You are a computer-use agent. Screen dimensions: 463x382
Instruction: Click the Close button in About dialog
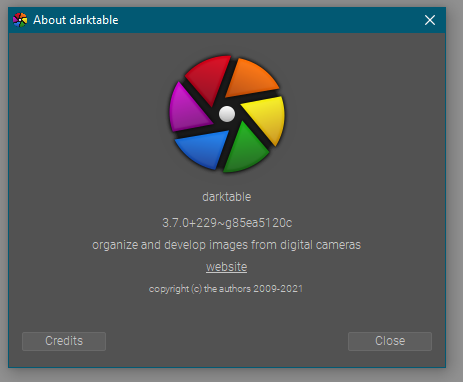[x=390, y=341]
